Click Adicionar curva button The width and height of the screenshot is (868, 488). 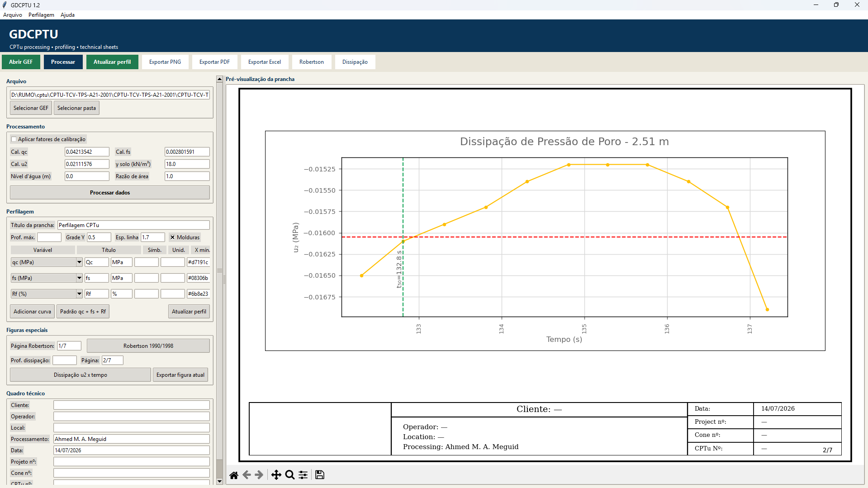pos(32,312)
